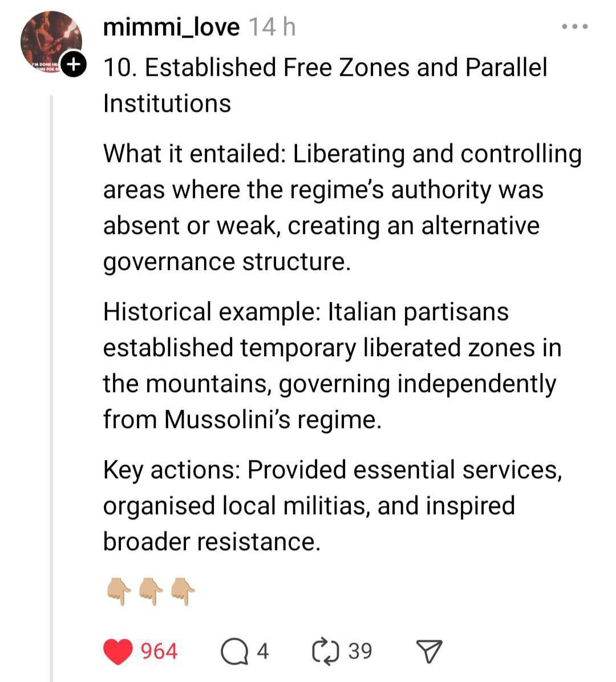The height and width of the screenshot is (682, 616).
Task: Click the middle pointing-down hand emoji
Action: pos(151,590)
